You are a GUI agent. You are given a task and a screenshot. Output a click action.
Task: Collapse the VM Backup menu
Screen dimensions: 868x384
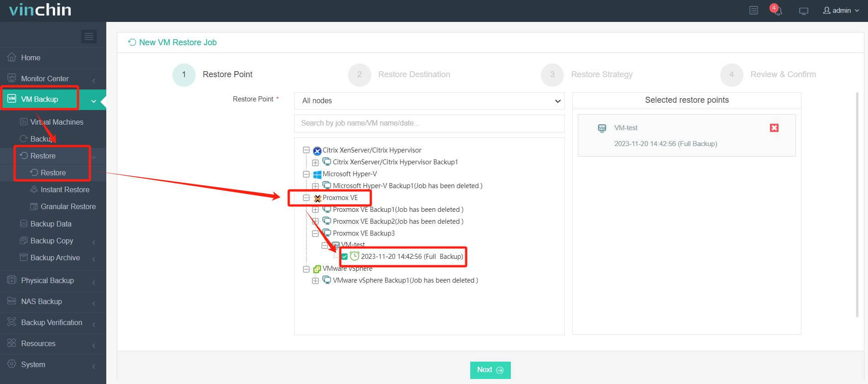coord(53,99)
